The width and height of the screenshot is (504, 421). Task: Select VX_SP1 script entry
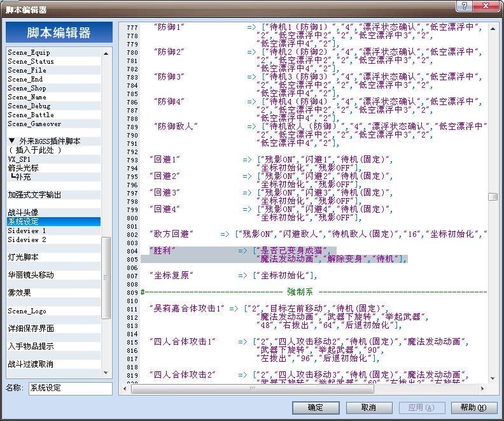point(53,159)
